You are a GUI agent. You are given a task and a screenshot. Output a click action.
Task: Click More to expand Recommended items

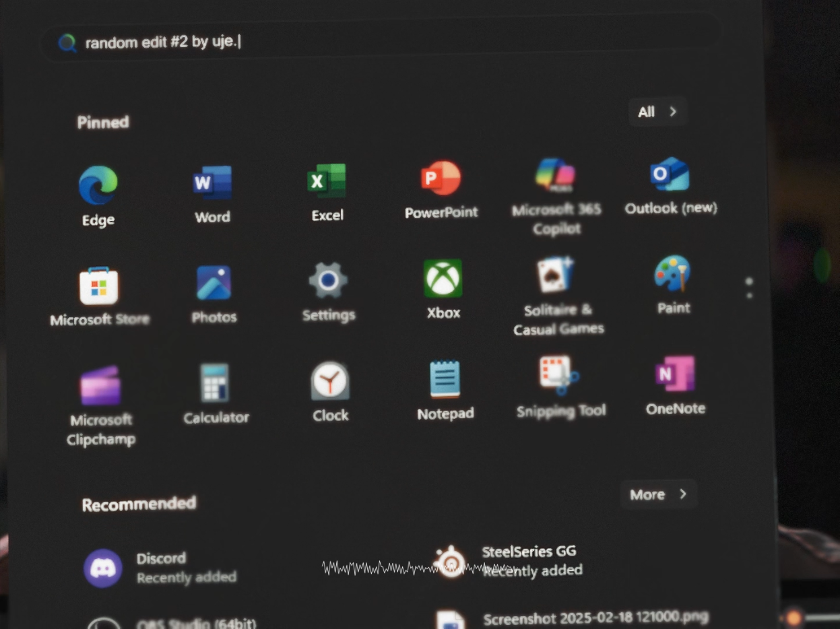(x=658, y=494)
